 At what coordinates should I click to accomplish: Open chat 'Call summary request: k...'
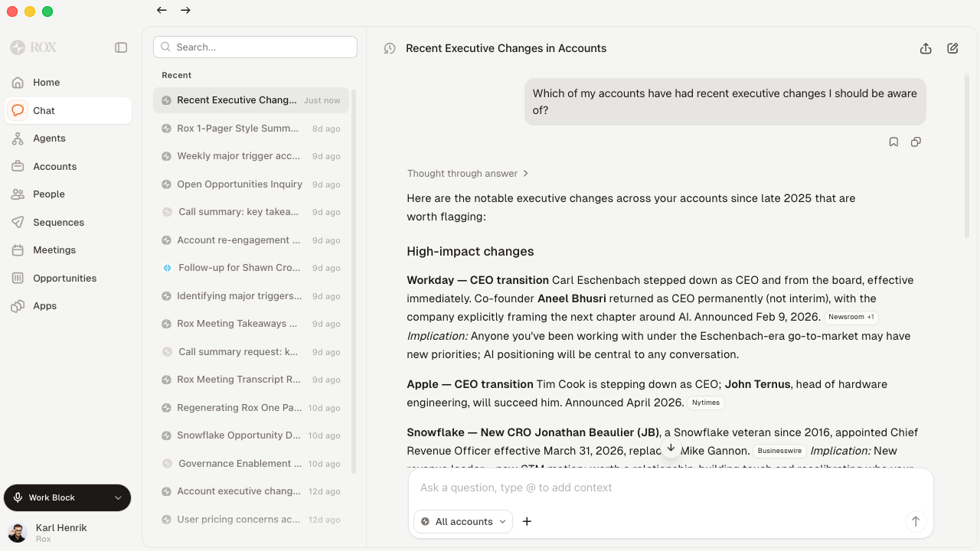[x=251, y=352]
